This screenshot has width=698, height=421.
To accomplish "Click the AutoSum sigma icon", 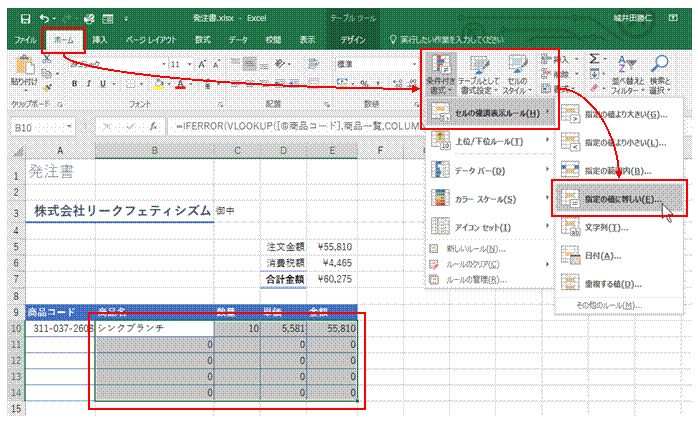I will click(x=596, y=60).
